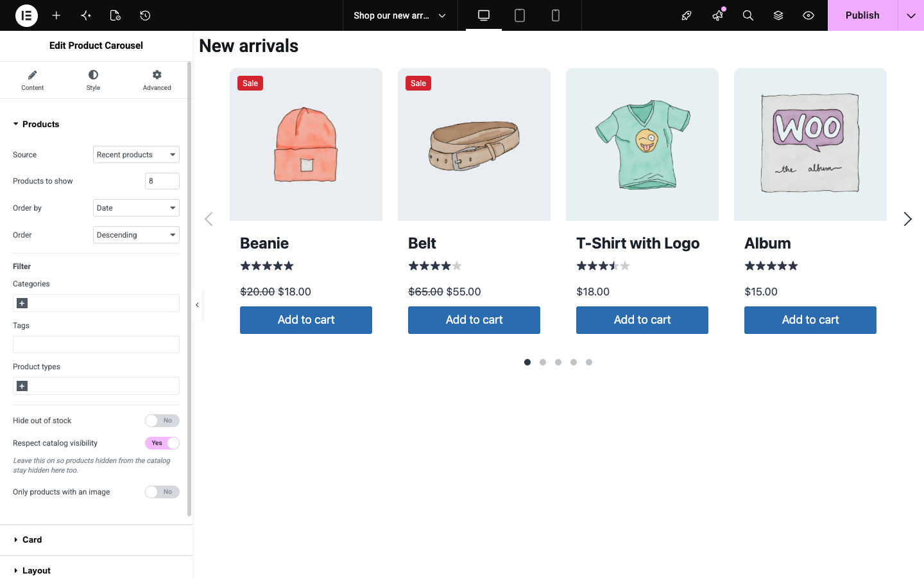This screenshot has width=924, height=578.
Task: Open page settings document icon
Action: tap(116, 15)
